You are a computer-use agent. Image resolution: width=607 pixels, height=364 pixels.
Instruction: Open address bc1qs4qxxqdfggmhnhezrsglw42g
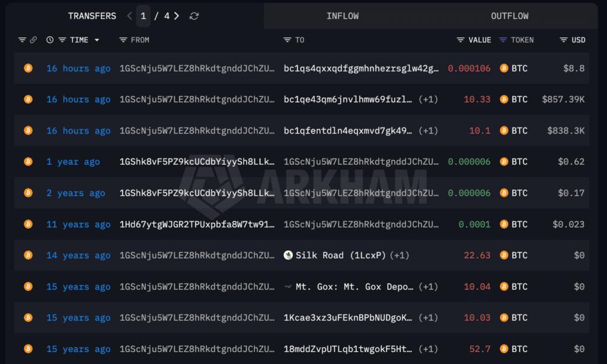(x=361, y=69)
